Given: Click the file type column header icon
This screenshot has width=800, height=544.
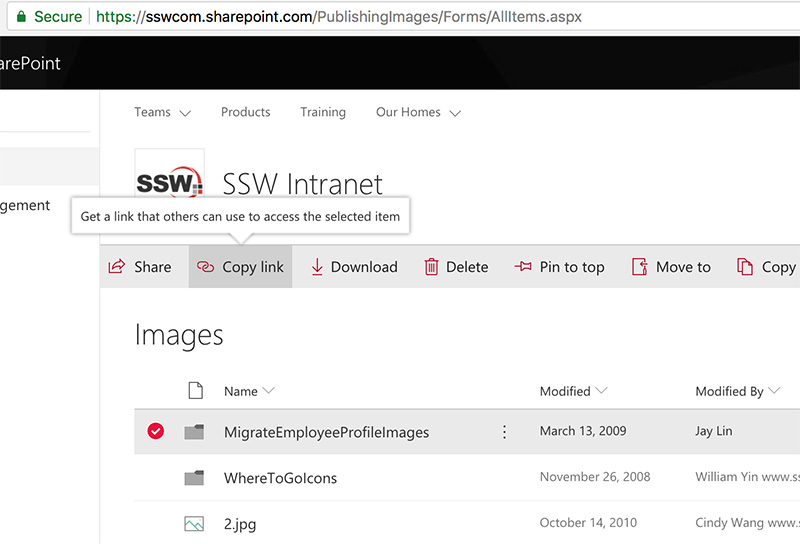Looking at the screenshot, I should [x=196, y=391].
